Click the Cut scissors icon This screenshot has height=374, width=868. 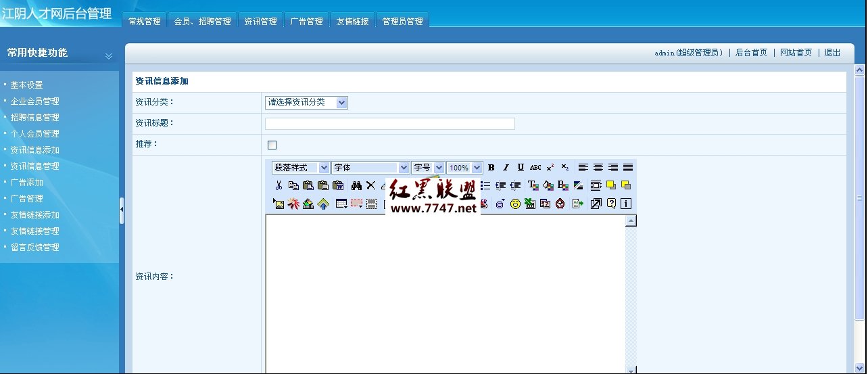(x=279, y=185)
